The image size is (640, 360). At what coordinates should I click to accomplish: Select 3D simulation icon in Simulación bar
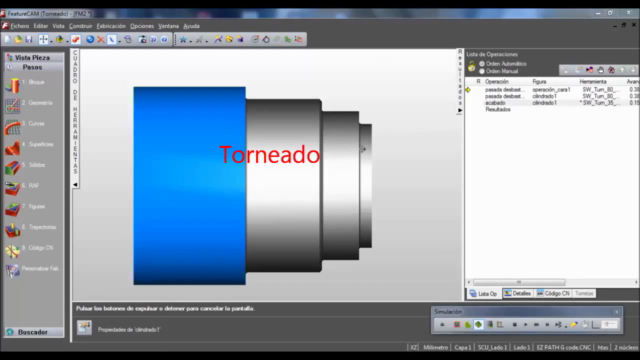[478, 325]
